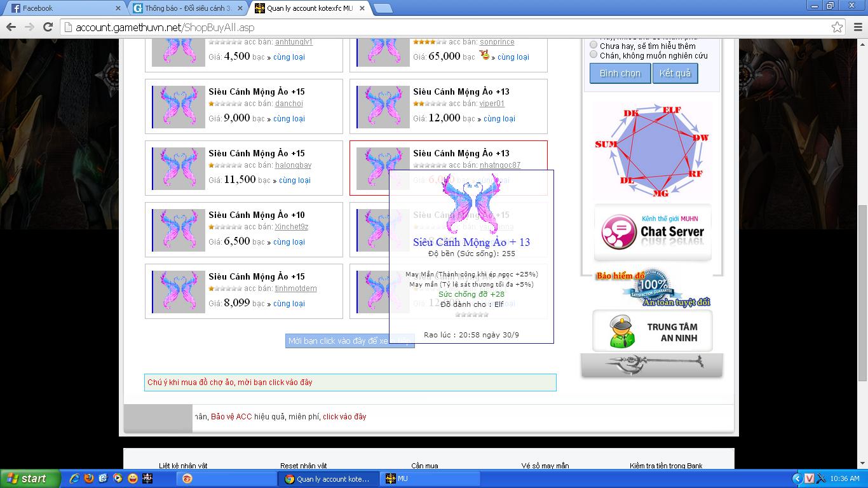Open seller link nhatngoc87

click(500, 165)
